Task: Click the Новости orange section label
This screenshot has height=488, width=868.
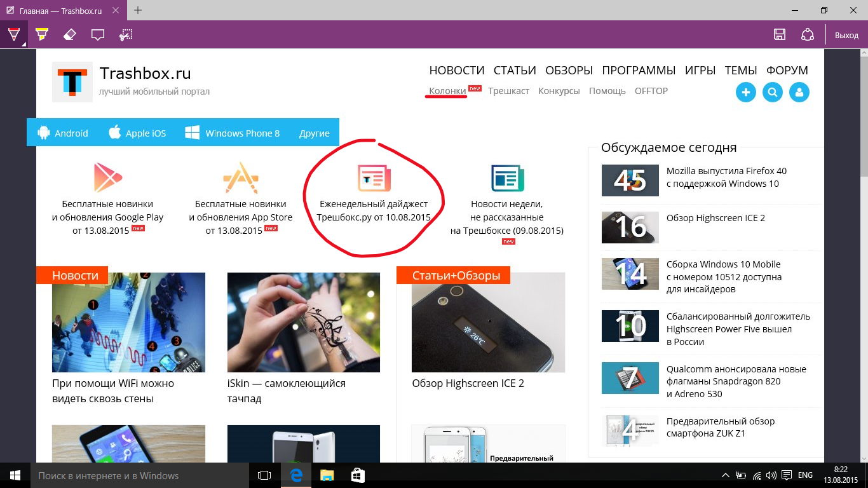Action: (72, 275)
